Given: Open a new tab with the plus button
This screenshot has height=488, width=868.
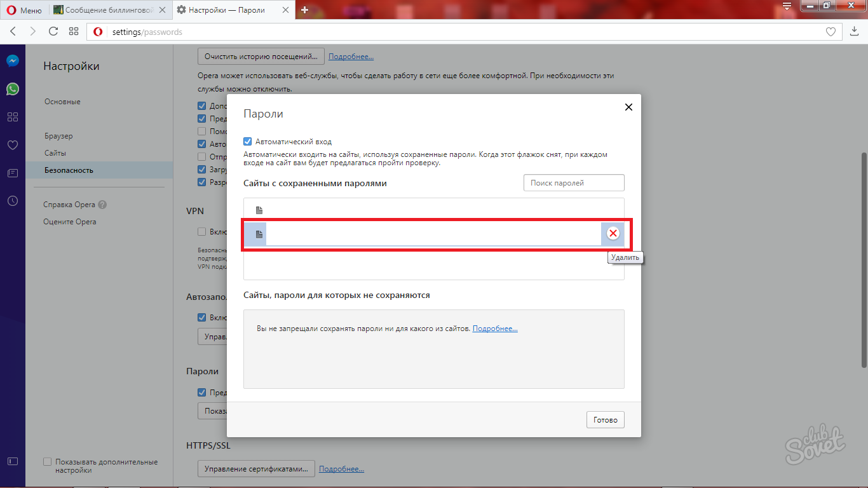Looking at the screenshot, I should [305, 10].
